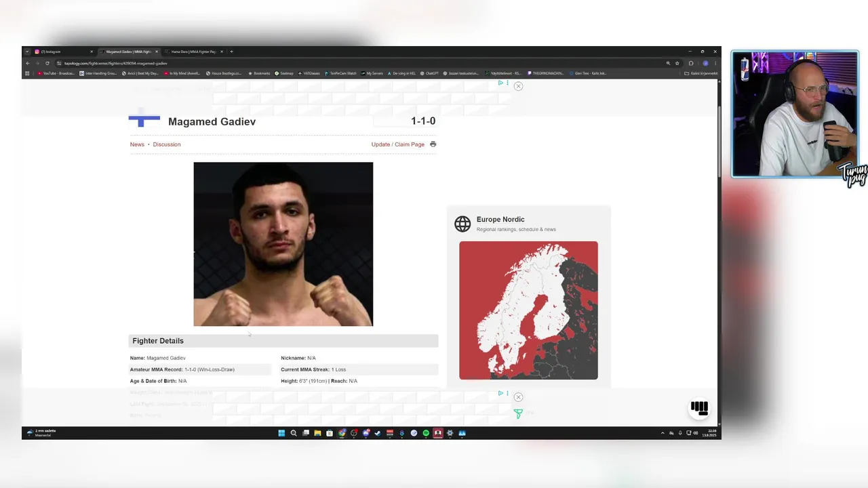Image resolution: width=868 pixels, height=488 pixels.
Task: Close the Magamed Gadiev tab
Action: click(157, 52)
